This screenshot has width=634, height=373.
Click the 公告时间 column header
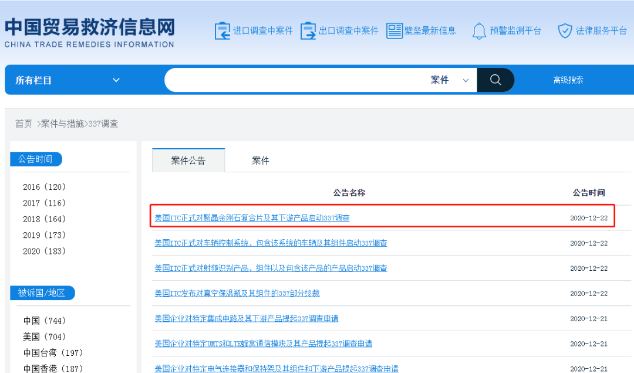[589, 193]
